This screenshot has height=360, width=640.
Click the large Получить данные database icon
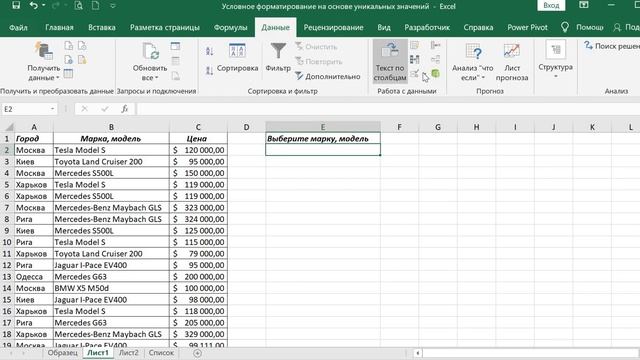point(44,51)
